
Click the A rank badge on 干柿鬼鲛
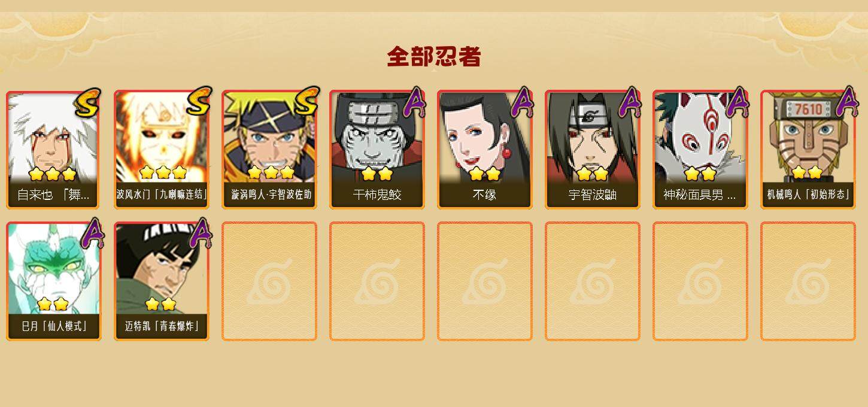click(x=414, y=102)
